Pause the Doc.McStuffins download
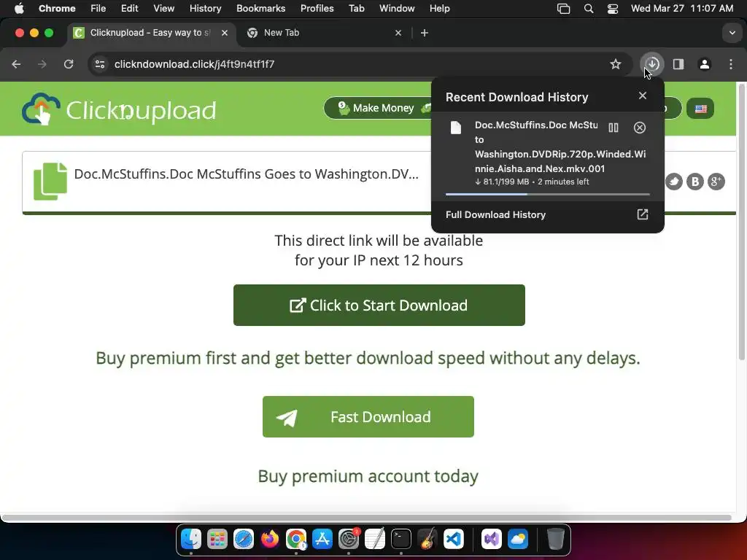Viewport: 747px width, 560px height. tap(613, 128)
